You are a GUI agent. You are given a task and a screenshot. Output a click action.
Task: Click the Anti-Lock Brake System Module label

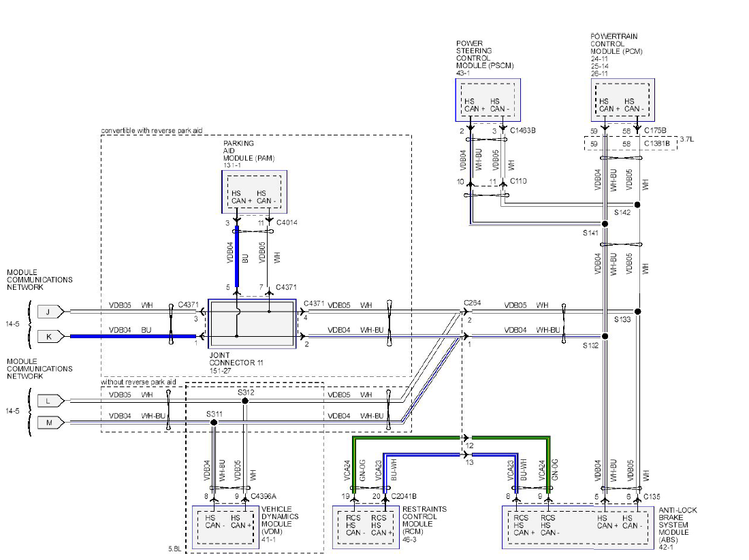coord(678,529)
